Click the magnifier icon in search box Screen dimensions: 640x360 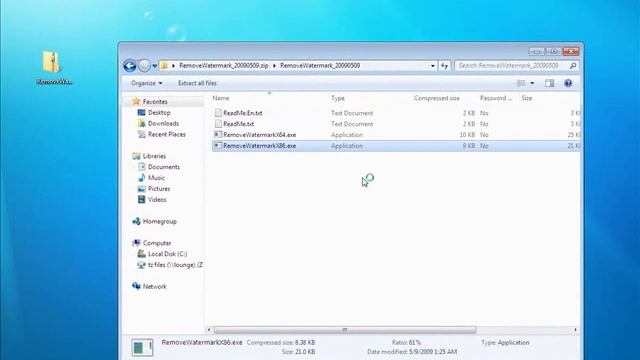[573, 65]
